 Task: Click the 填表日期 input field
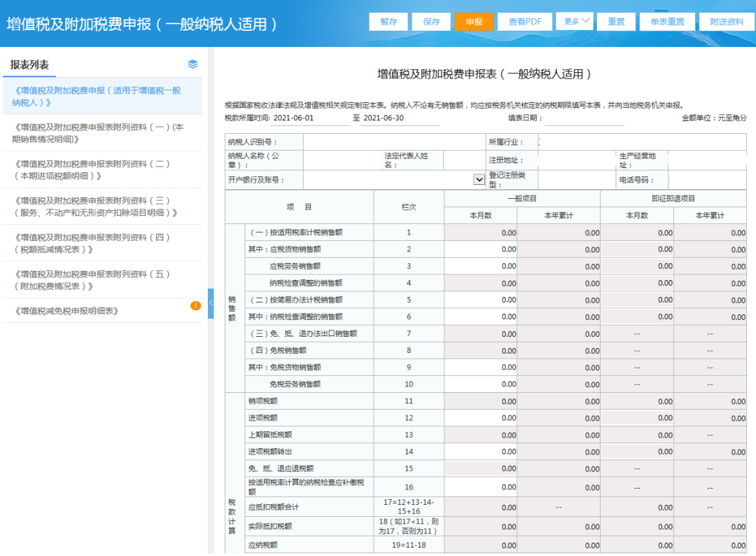tap(585, 118)
